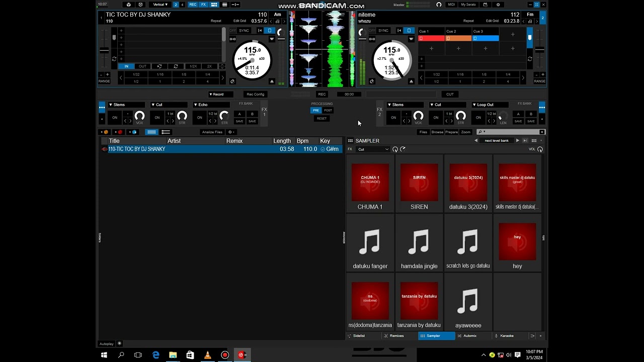Open the setup gear icon
The width and height of the screenshot is (644, 362).
(x=498, y=5)
